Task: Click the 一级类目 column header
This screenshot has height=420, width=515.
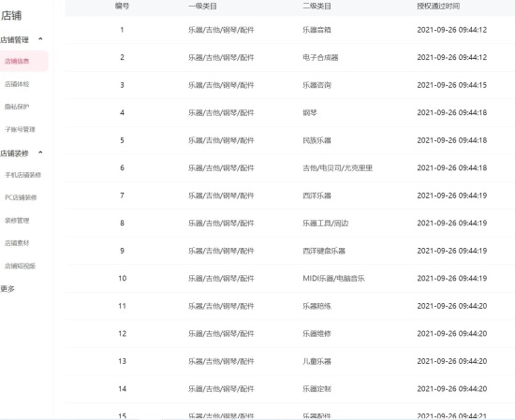Action: 202,6
